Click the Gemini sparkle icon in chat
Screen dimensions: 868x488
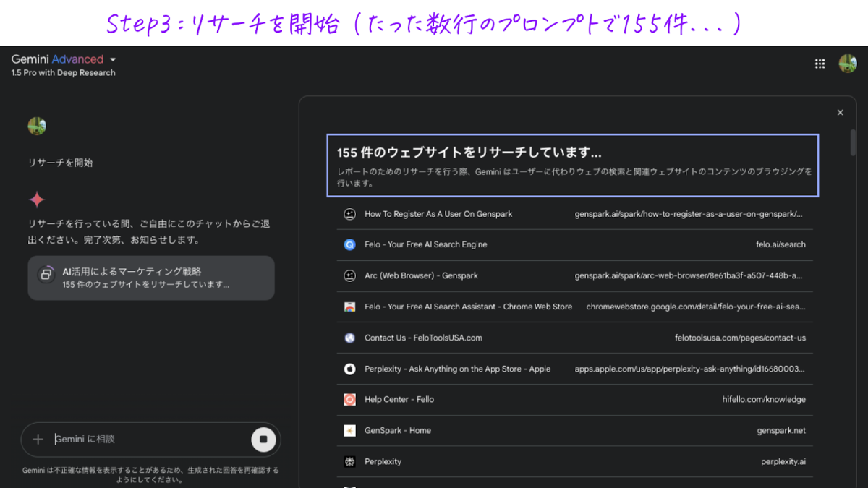tap(37, 200)
